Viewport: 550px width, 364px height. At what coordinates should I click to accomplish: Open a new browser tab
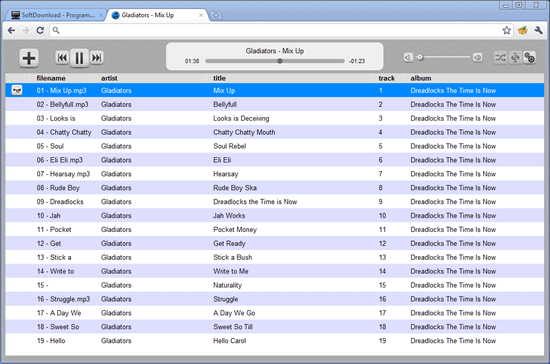(x=216, y=15)
